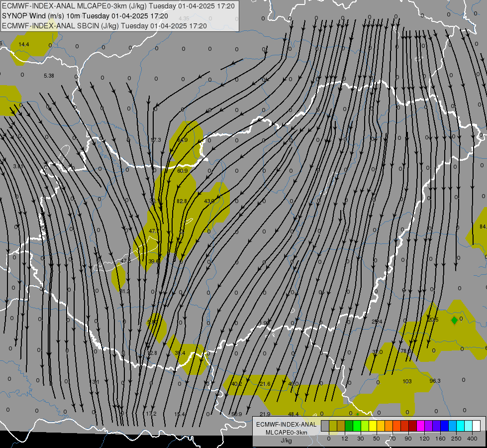Viewport: 487px width, 448px height.
Task: Click the map value 40.2
Action: point(236,384)
